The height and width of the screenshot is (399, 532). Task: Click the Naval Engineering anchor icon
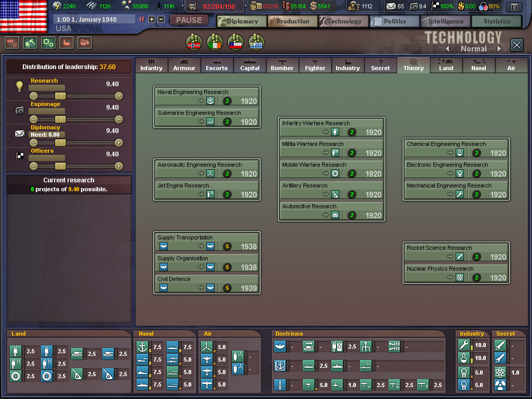[x=210, y=101]
